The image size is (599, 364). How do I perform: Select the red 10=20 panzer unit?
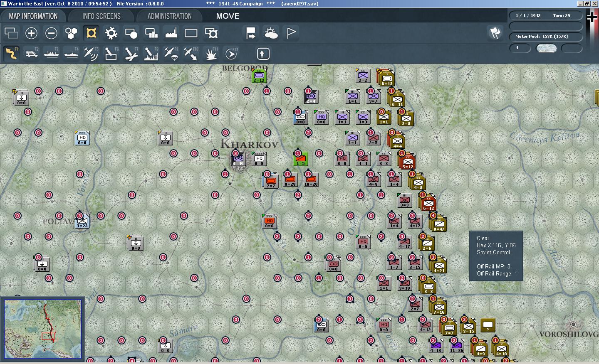point(311,180)
